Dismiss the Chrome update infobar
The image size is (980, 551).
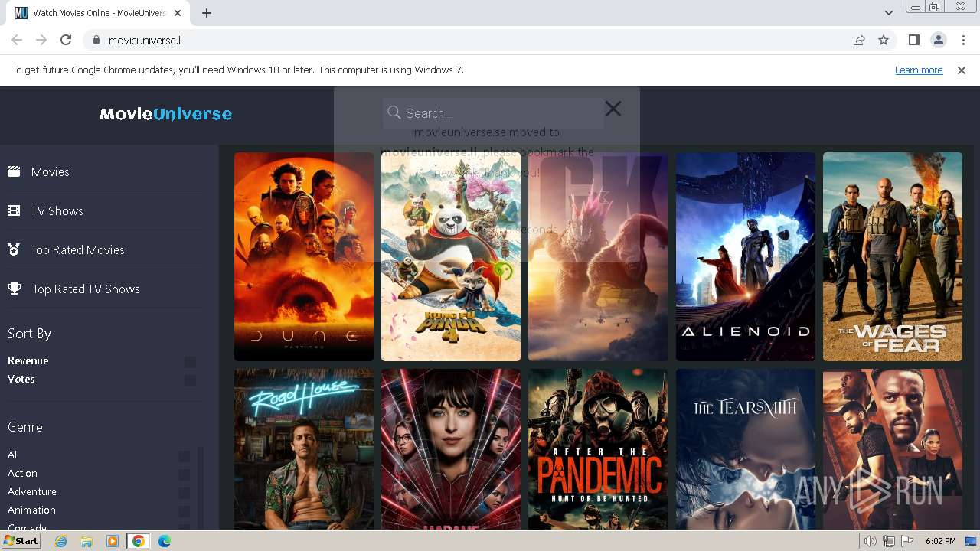[962, 70]
